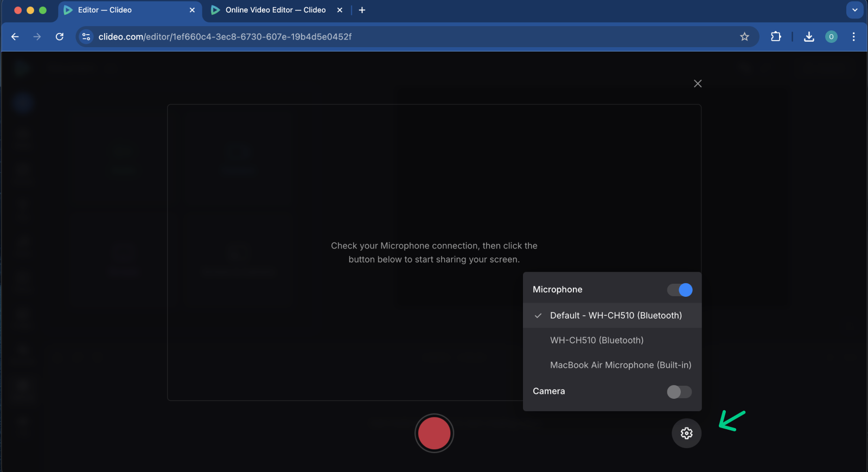
Task: Close the Online Video Editor tab
Action: click(x=340, y=10)
